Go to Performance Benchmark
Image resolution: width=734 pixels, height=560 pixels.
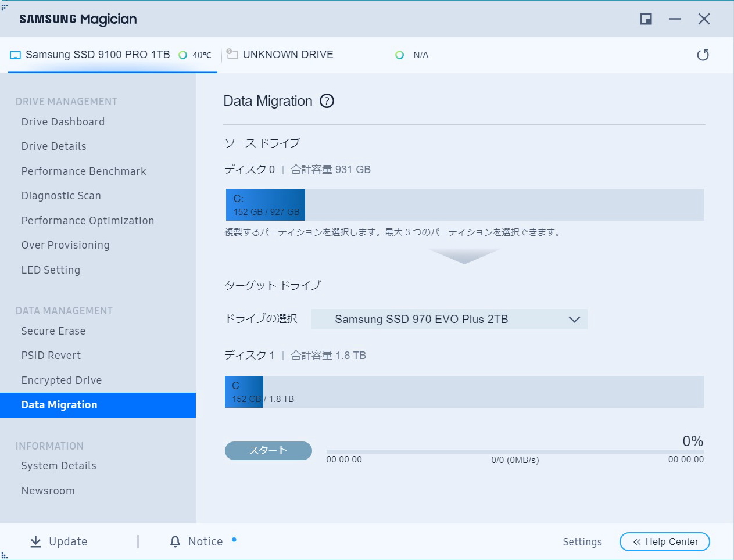coord(84,171)
